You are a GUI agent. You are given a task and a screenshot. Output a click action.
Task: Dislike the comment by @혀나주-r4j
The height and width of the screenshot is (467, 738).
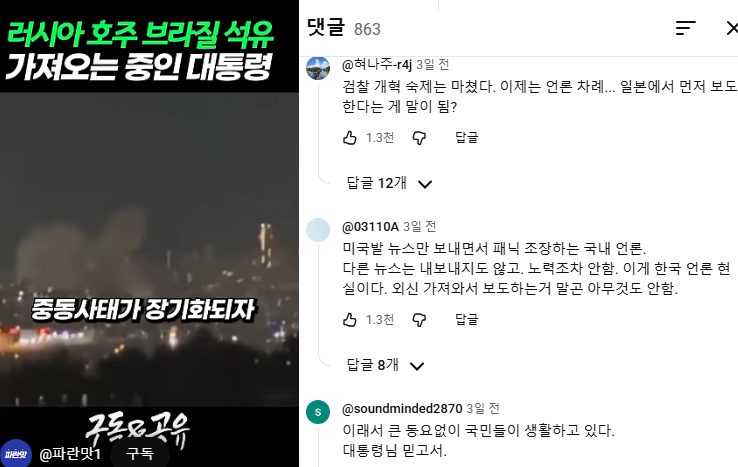419,138
